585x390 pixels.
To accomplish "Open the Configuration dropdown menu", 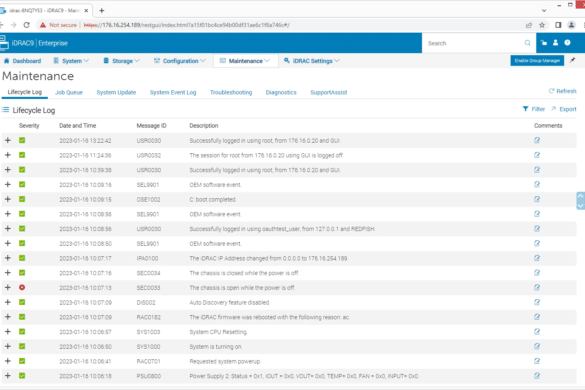I will tap(179, 61).
